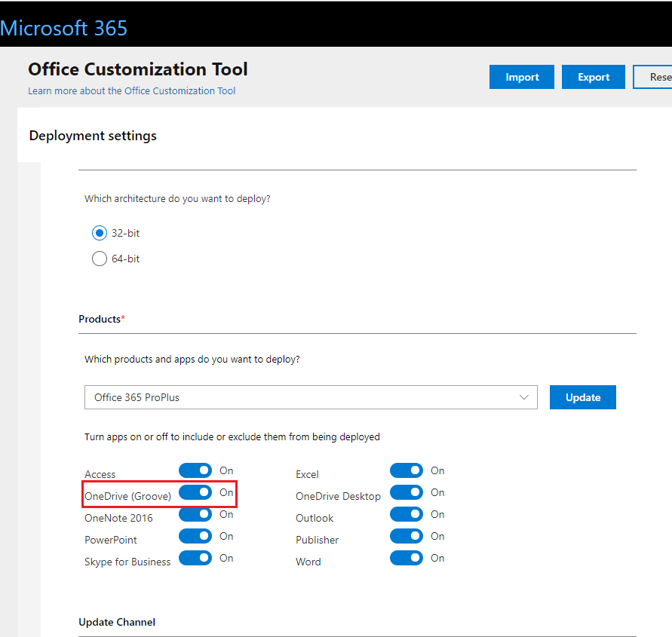Click the OneDrive (Groove) label
672x637 pixels.
coord(127,496)
